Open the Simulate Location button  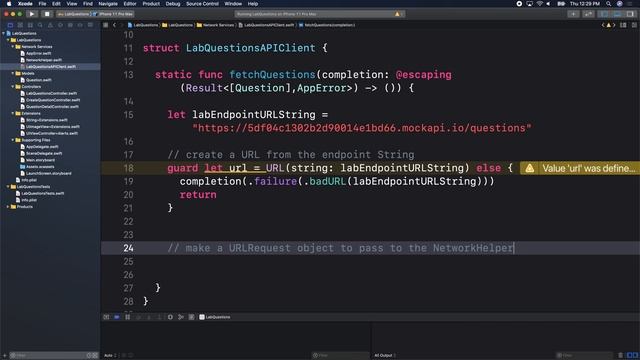click(x=191, y=317)
